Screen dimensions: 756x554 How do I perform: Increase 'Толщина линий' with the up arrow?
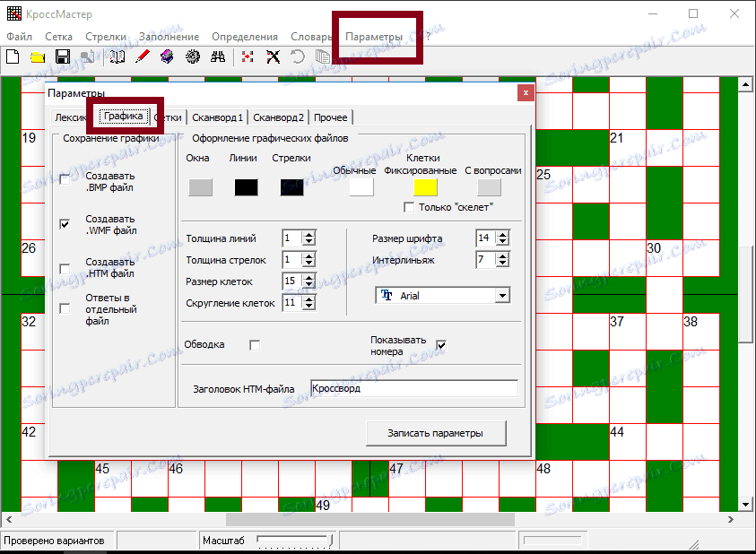pos(309,234)
